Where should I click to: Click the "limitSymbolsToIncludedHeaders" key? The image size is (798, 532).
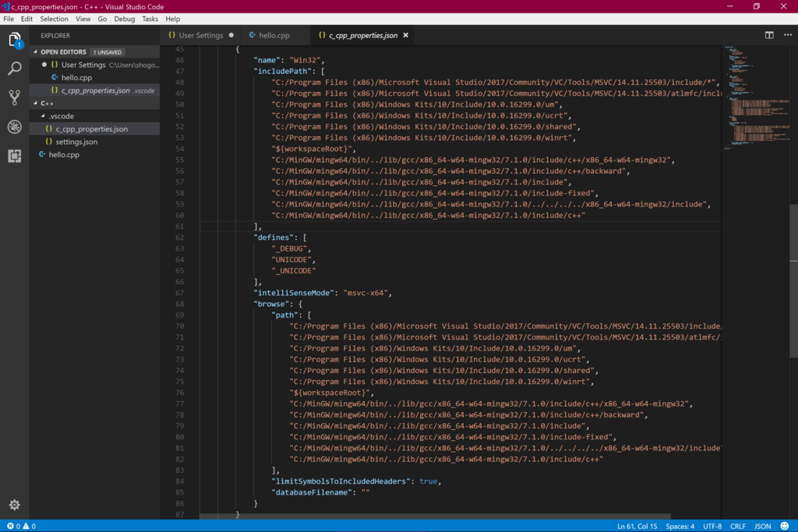point(341,481)
